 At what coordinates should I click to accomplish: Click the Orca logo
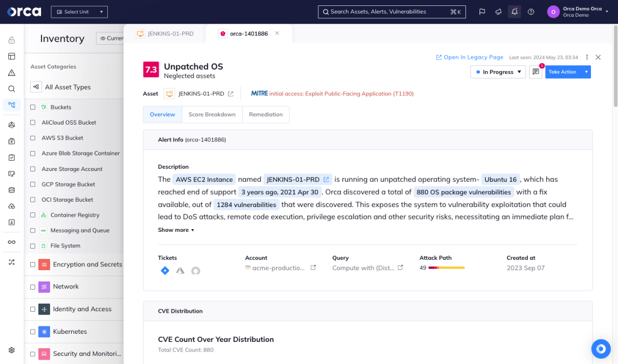24,12
